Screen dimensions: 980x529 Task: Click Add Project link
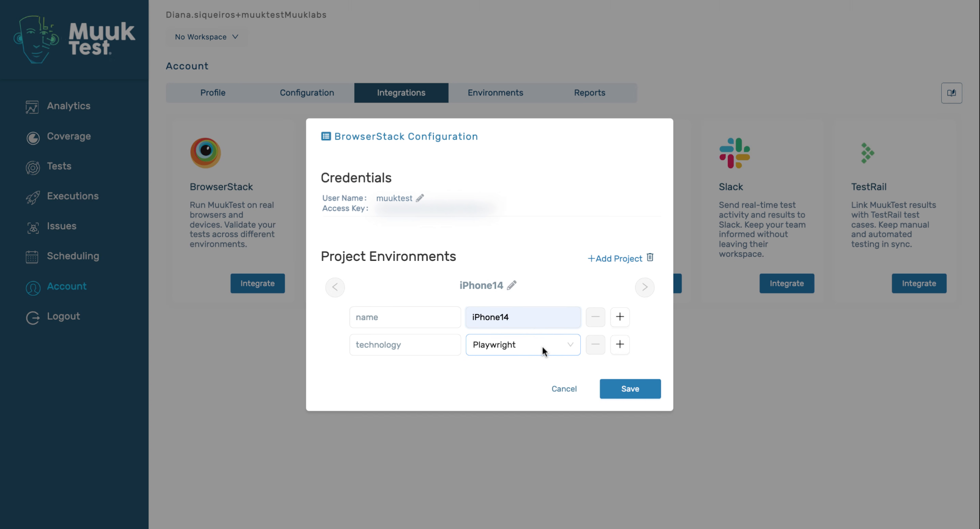[615, 259]
